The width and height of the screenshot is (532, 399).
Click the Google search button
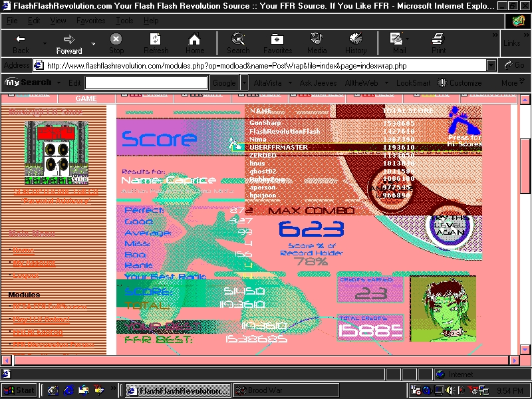224,83
